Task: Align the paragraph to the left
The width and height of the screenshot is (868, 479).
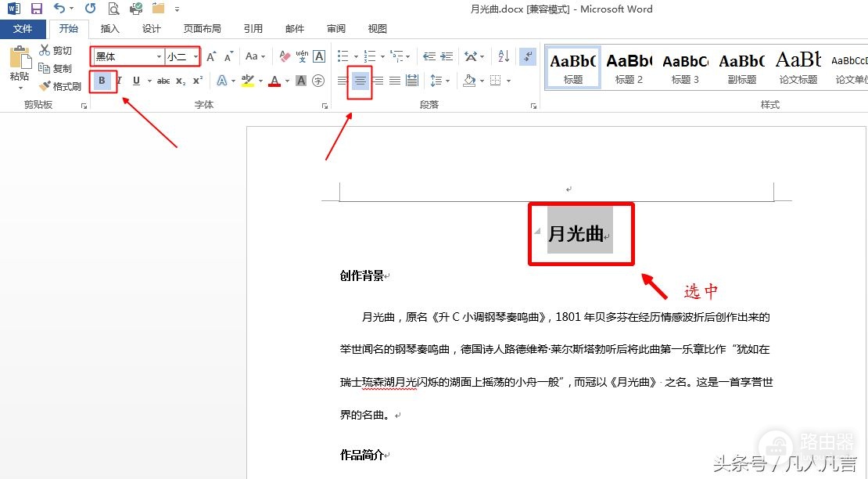Action: (x=343, y=81)
